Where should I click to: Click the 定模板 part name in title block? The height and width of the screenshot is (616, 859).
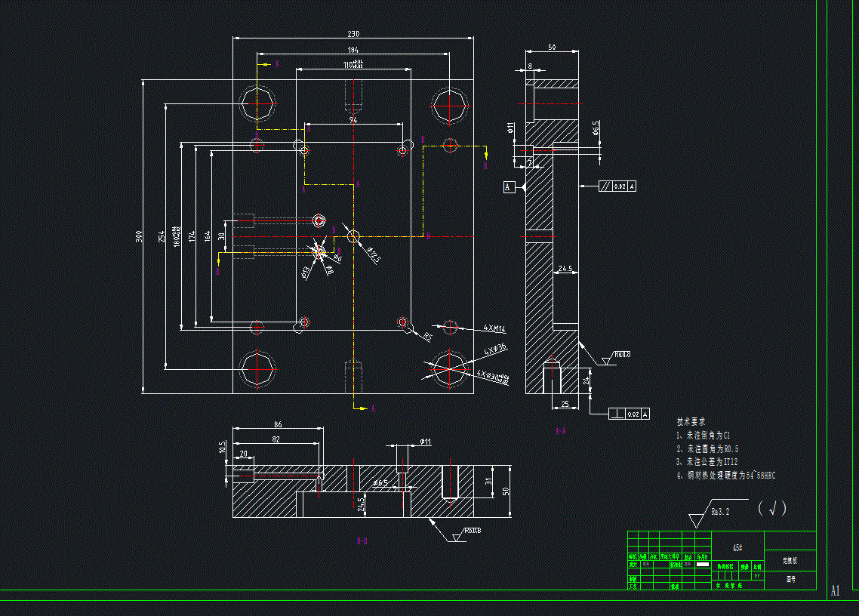pyautogui.click(x=790, y=561)
